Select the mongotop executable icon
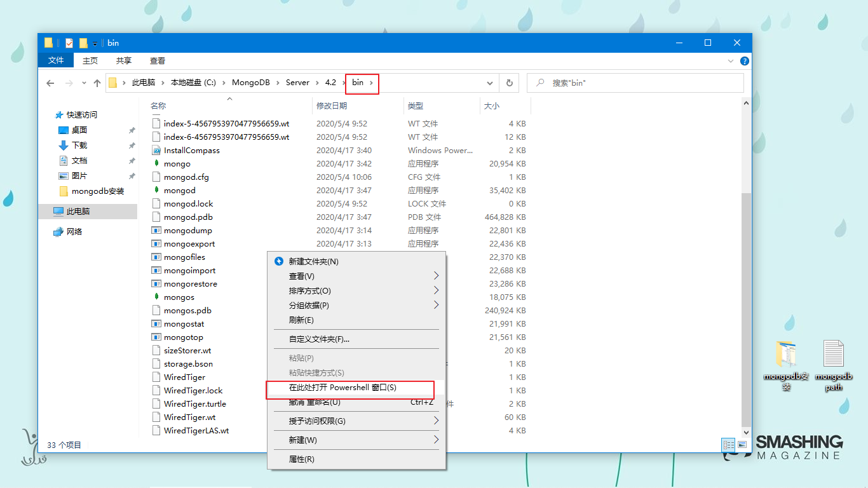Viewport: 868px width, 488px height. 157,337
